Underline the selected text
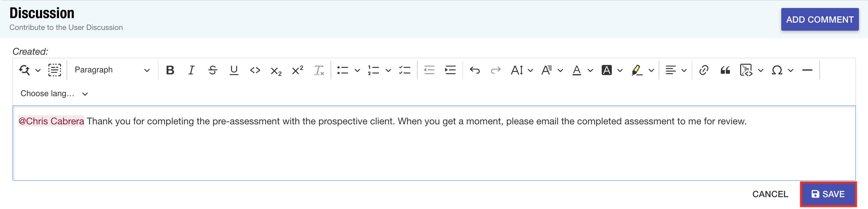The width and height of the screenshot is (868, 209). (234, 70)
